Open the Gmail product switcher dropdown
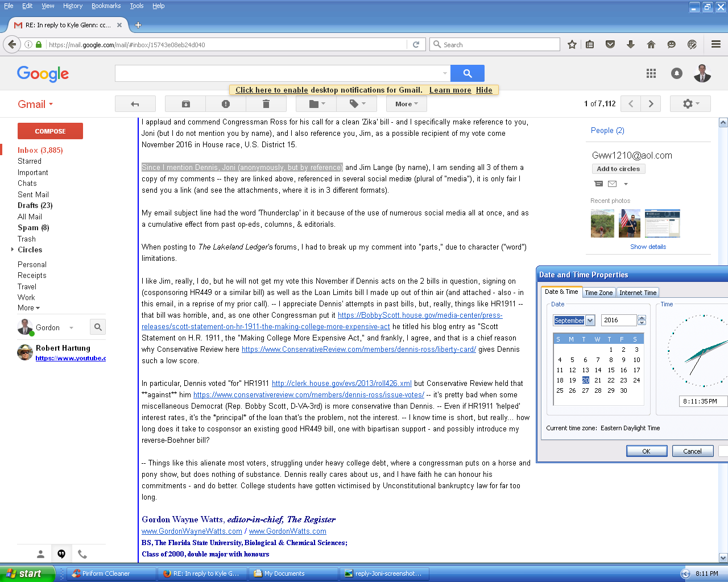This screenshot has height=582, width=728. (35, 105)
